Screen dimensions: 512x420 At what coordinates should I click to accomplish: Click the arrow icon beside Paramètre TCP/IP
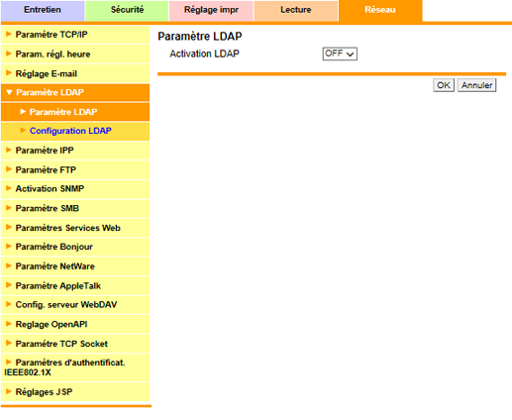pos(9,34)
